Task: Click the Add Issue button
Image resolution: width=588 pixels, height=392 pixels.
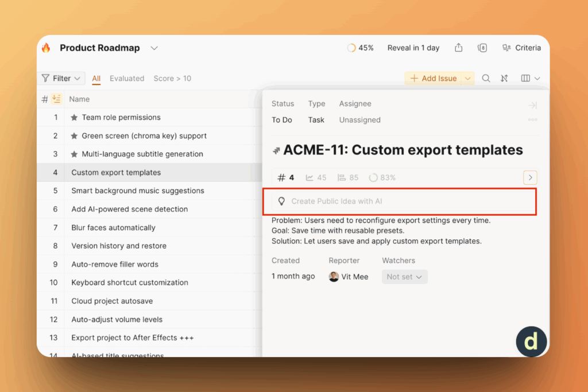Action: click(434, 79)
